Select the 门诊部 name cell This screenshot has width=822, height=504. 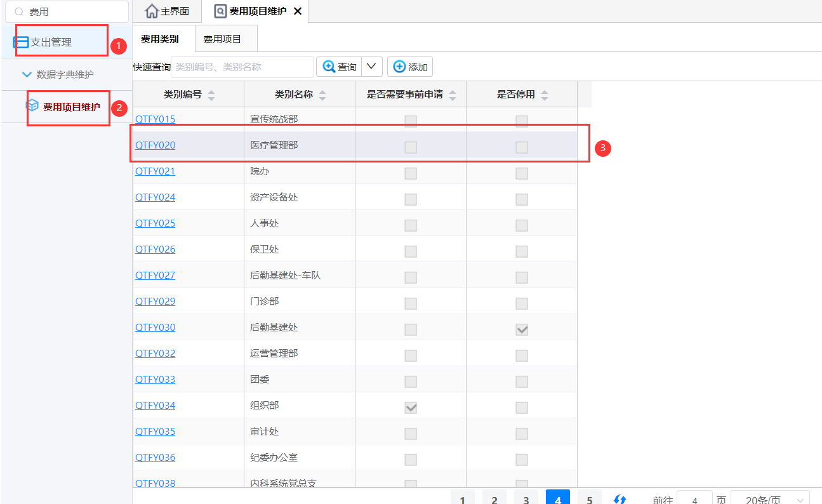click(300, 302)
